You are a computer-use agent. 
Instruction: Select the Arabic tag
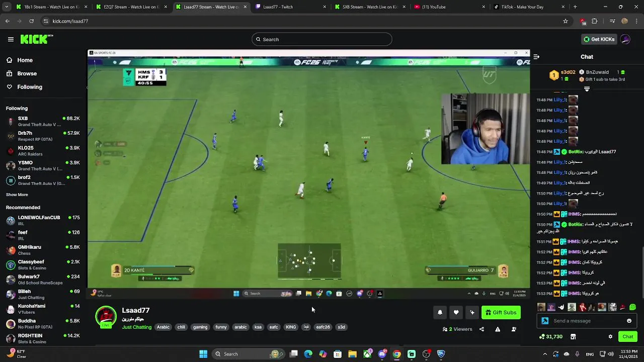pyautogui.click(x=163, y=327)
